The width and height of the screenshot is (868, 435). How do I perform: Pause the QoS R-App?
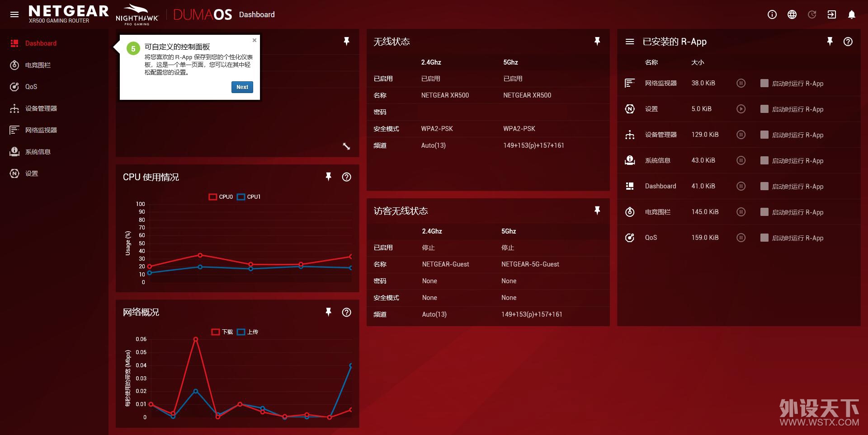click(741, 238)
